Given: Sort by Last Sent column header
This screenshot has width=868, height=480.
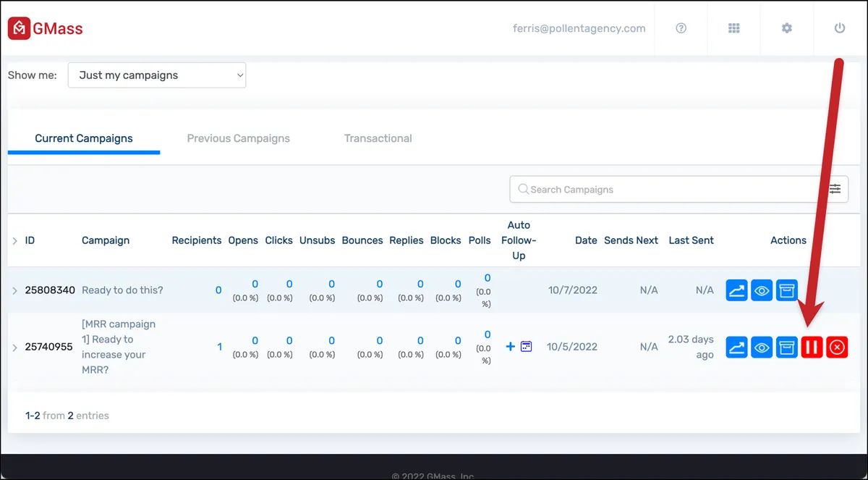Looking at the screenshot, I should 692,240.
